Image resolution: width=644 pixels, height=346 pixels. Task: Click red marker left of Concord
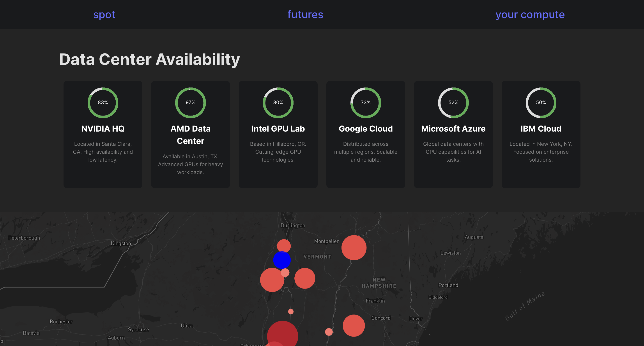click(x=354, y=325)
